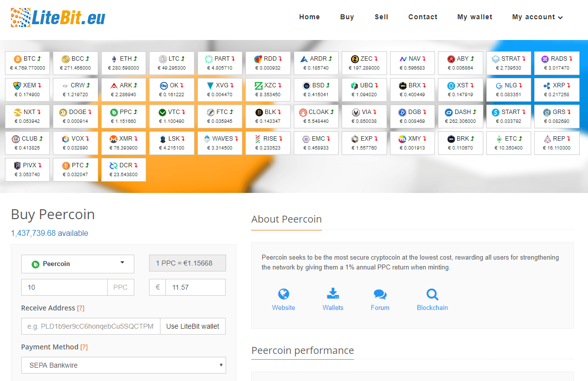Open the XZC coin tile
This screenshot has height=381, width=588.
pyautogui.click(x=268, y=90)
